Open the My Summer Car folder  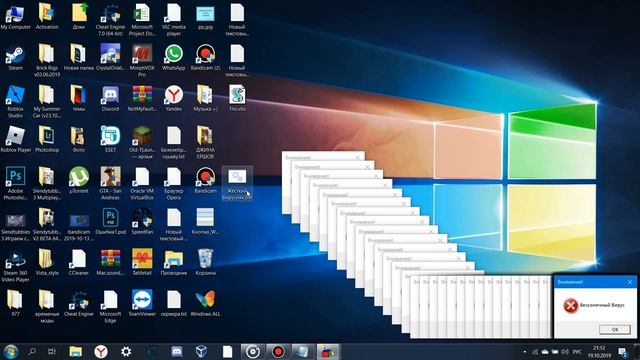47,102
